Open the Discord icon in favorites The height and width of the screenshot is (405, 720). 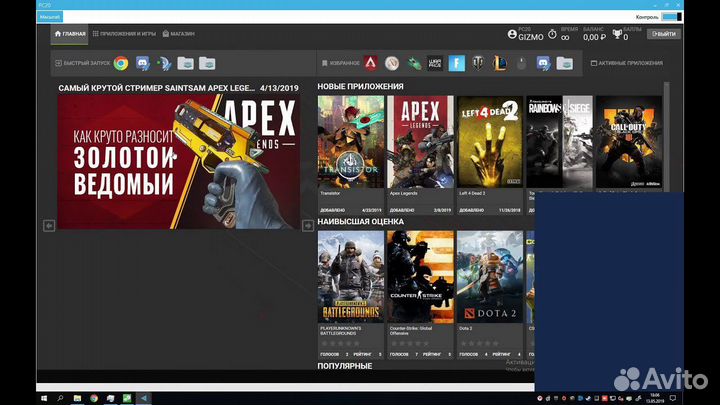click(543, 63)
